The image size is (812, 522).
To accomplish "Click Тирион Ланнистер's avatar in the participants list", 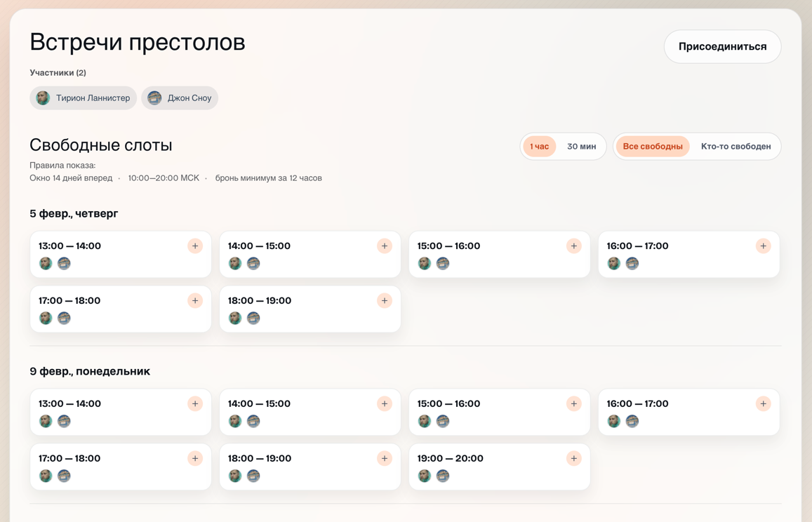I will 43,98.
